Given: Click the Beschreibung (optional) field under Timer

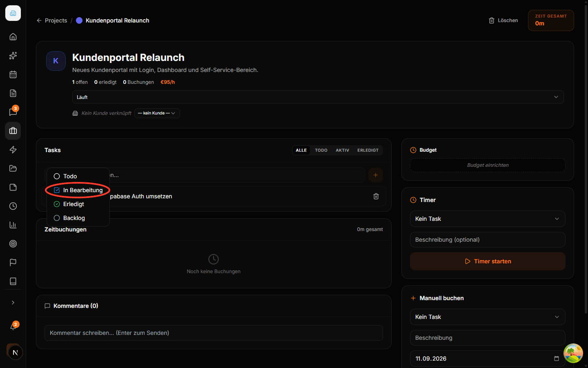Looking at the screenshot, I should coord(488,240).
